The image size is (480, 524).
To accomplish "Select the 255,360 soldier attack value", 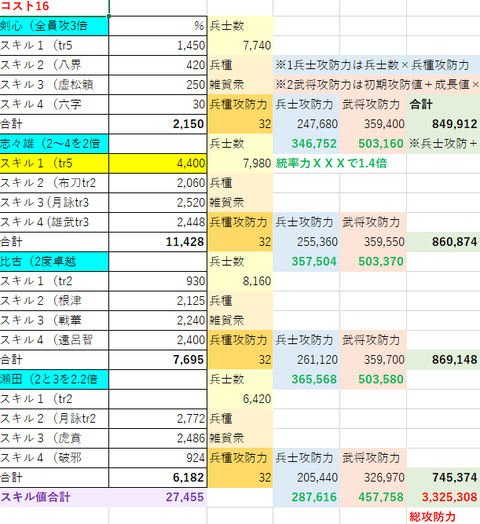I will (x=306, y=242).
